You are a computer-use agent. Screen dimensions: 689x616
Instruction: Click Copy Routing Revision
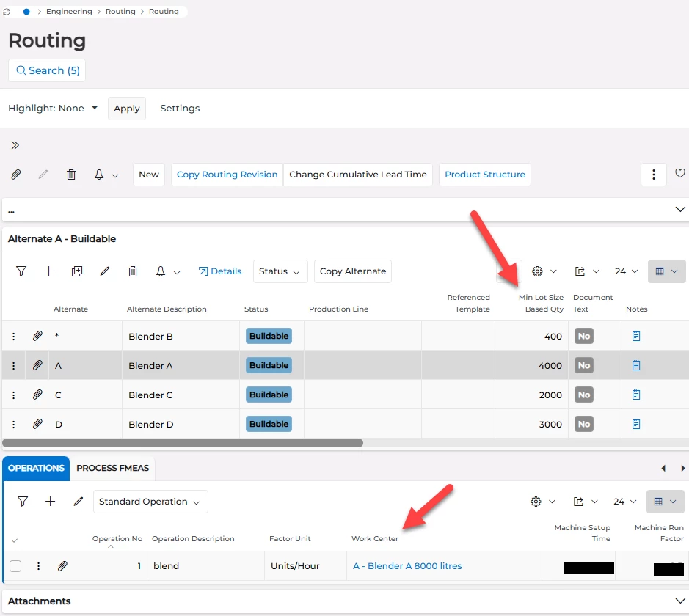click(x=227, y=175)
